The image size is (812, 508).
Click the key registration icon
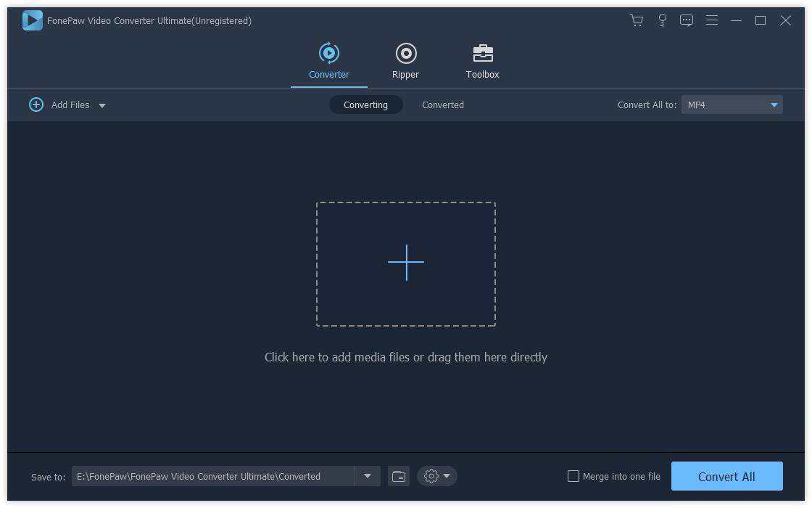tap(662, 20)
